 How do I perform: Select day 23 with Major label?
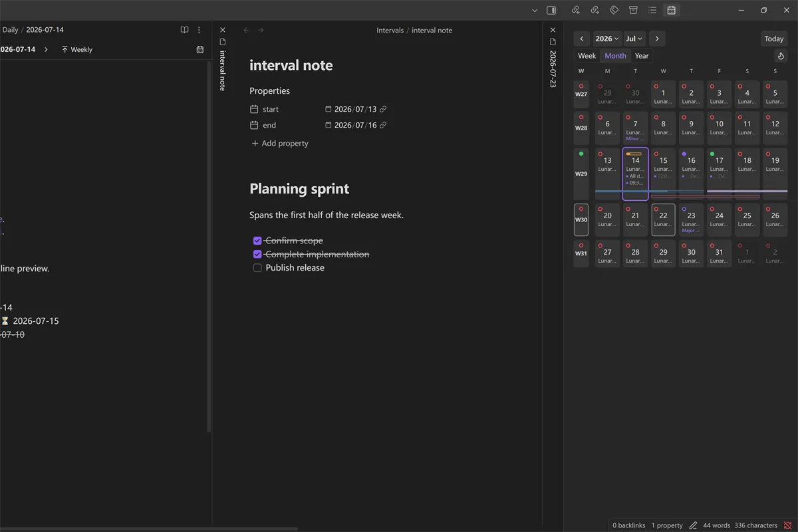coord(691,219)
